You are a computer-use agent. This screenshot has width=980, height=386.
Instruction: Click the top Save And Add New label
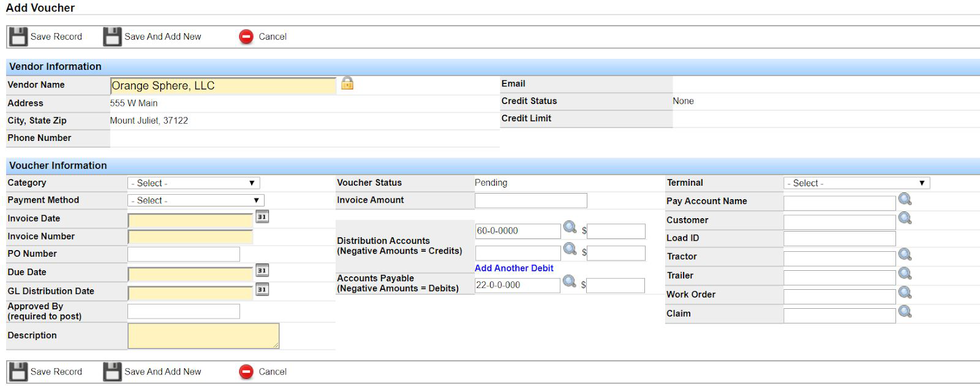coord(163,37)
